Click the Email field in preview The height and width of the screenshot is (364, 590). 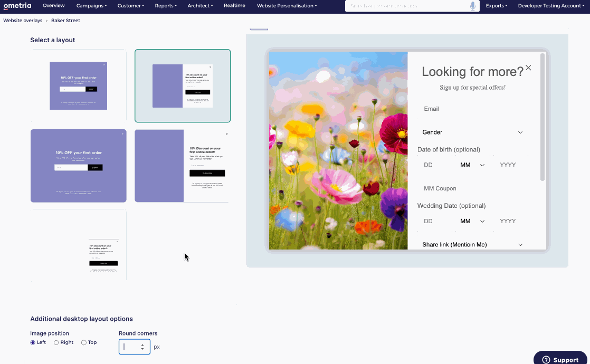[473, 109]
